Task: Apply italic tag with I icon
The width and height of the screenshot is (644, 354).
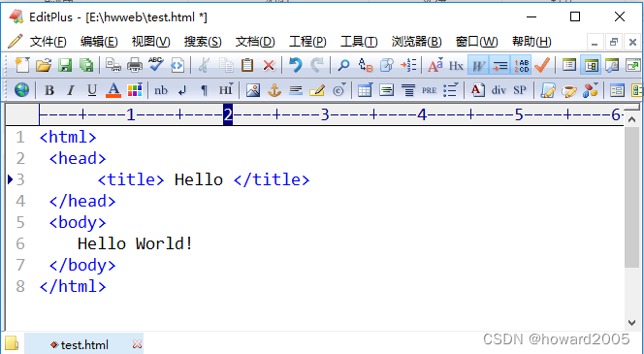Action: click(71, 90)
